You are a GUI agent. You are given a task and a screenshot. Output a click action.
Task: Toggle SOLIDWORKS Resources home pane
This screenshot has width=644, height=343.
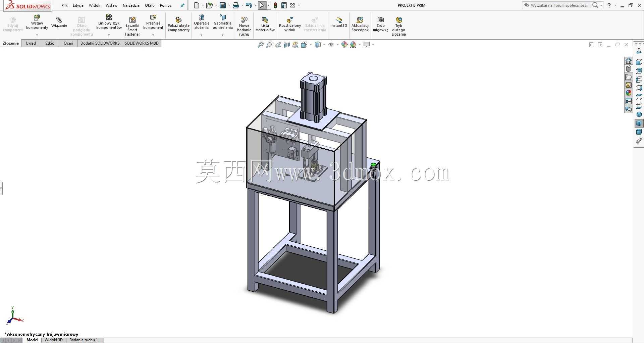(x=628, y=61)
